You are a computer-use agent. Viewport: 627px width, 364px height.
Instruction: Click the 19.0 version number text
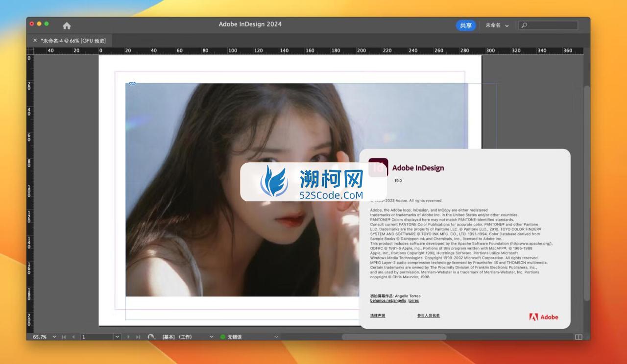(398, 181)
